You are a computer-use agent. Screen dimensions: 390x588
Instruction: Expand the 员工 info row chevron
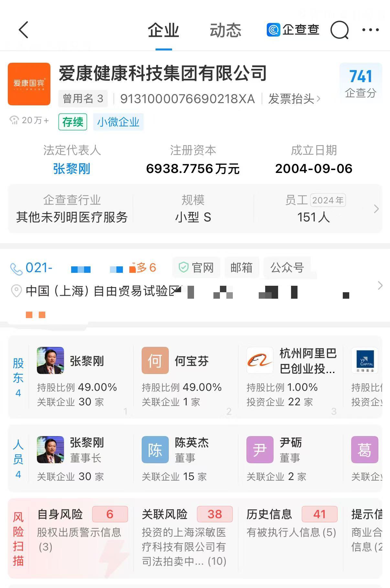(376, 209)
